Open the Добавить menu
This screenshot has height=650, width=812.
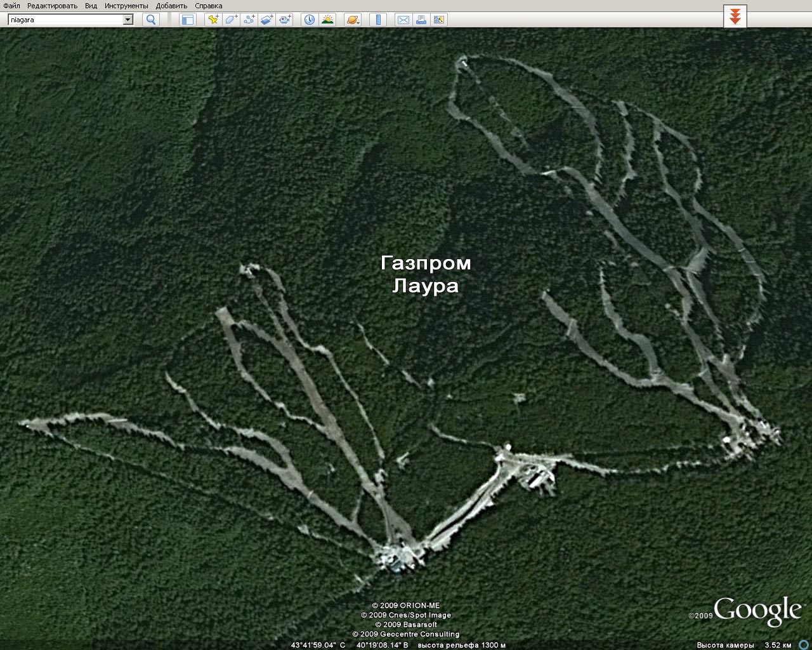[171, 6]
